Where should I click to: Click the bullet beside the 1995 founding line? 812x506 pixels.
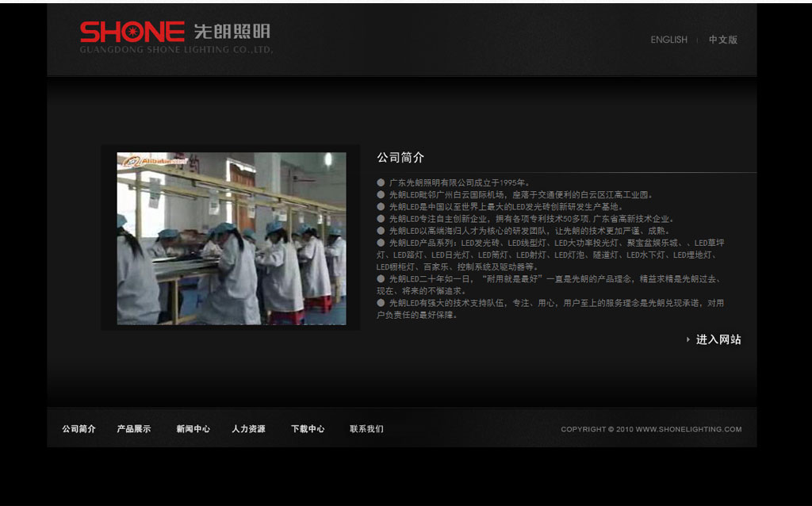(x=381, y=182)
